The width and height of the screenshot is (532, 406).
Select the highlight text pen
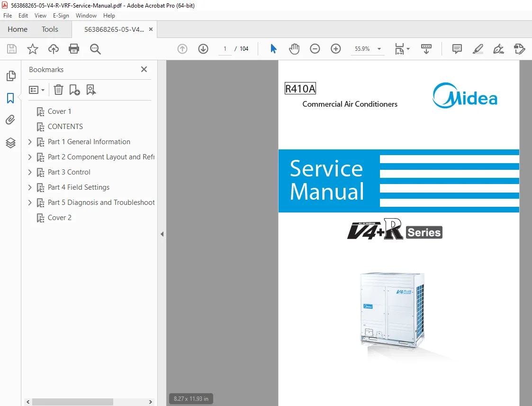(x=478, y=49)
